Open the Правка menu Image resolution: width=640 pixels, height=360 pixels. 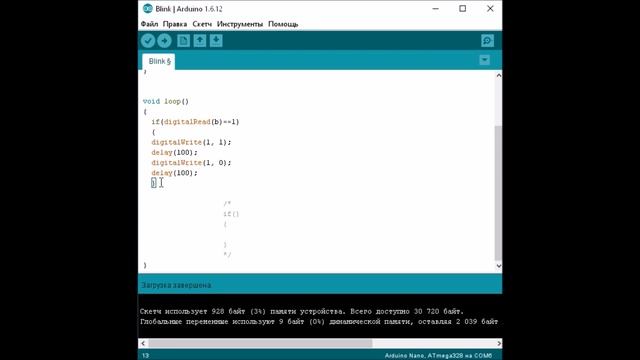(175, 24)
